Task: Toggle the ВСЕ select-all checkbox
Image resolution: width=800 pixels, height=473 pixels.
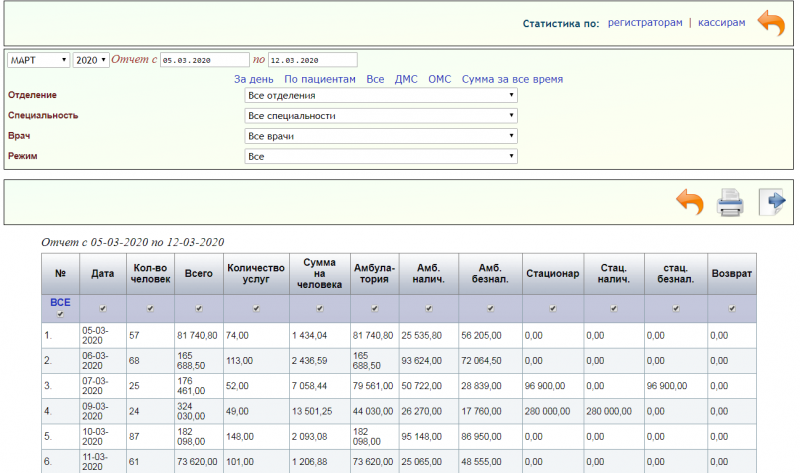Action: pos(60,314)
